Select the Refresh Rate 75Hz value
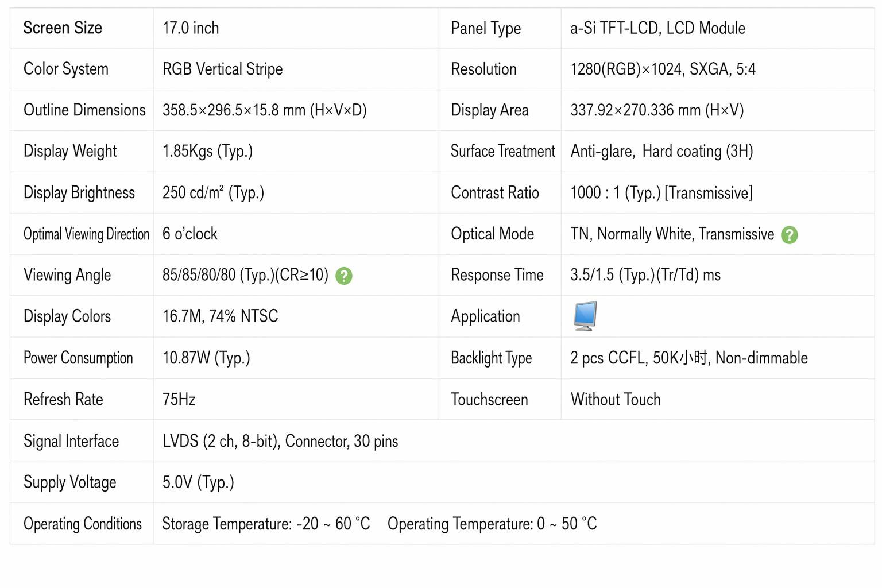Image resolution: width=882 pixels, height=588 pixels. tap(179, 400)
